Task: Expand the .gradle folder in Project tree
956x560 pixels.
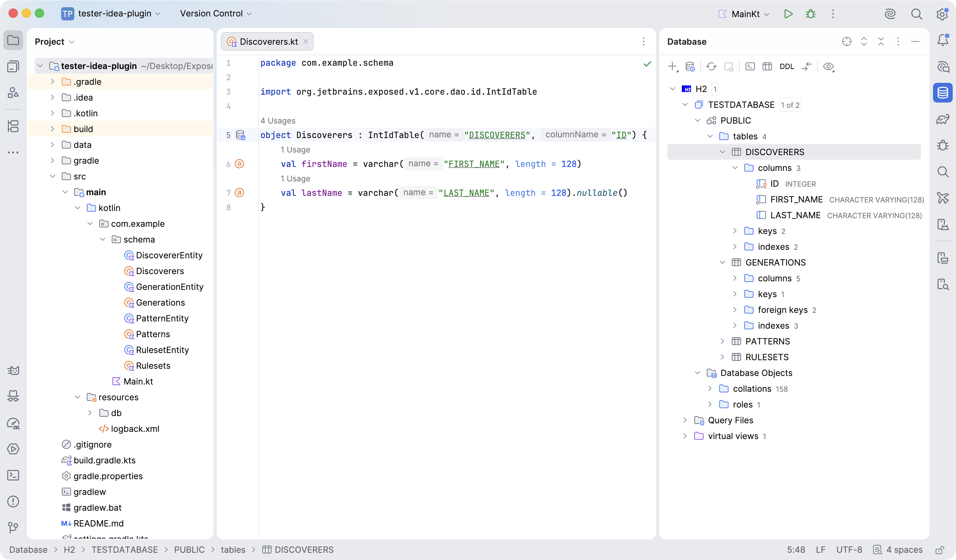Action: [52, 82]
